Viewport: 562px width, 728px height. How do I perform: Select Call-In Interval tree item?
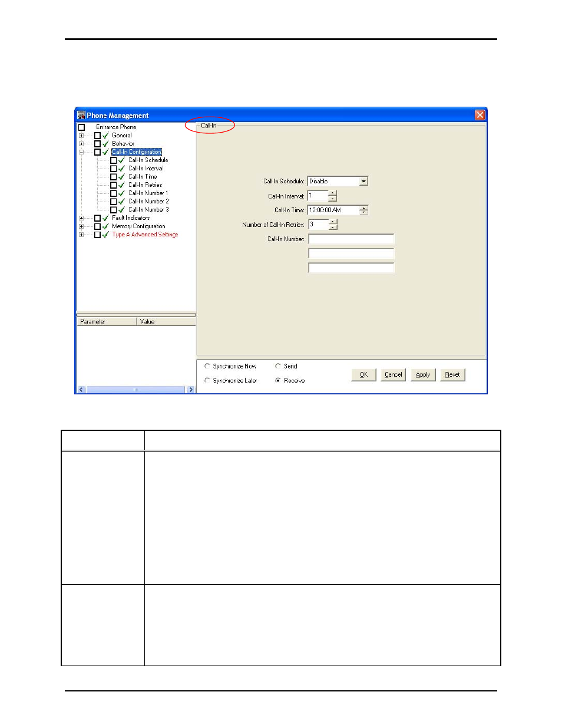pos(146,169)
